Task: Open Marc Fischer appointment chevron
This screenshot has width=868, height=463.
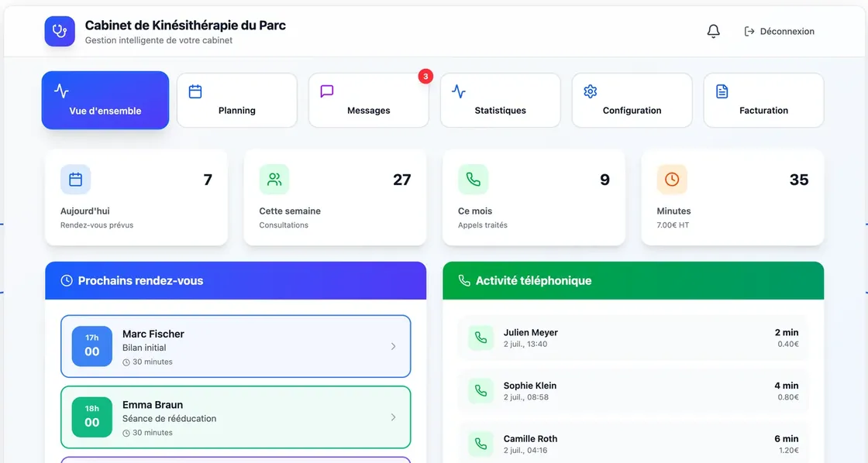Action: point(393,346)
